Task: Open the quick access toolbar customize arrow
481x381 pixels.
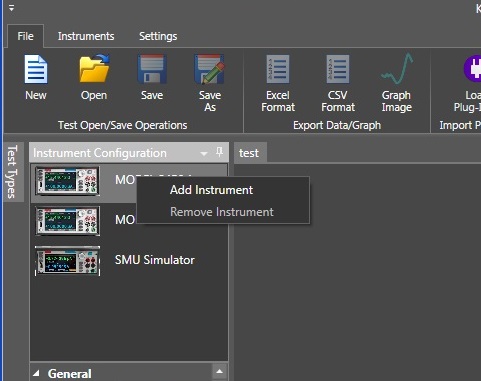Action: tap(11, 8)
